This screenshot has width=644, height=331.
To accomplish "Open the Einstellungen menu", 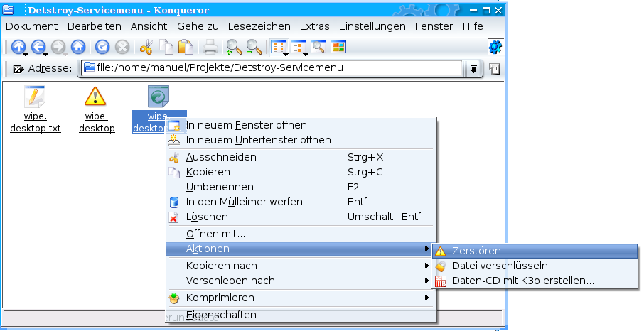I will pyautogui.click(x=372, y=27).
